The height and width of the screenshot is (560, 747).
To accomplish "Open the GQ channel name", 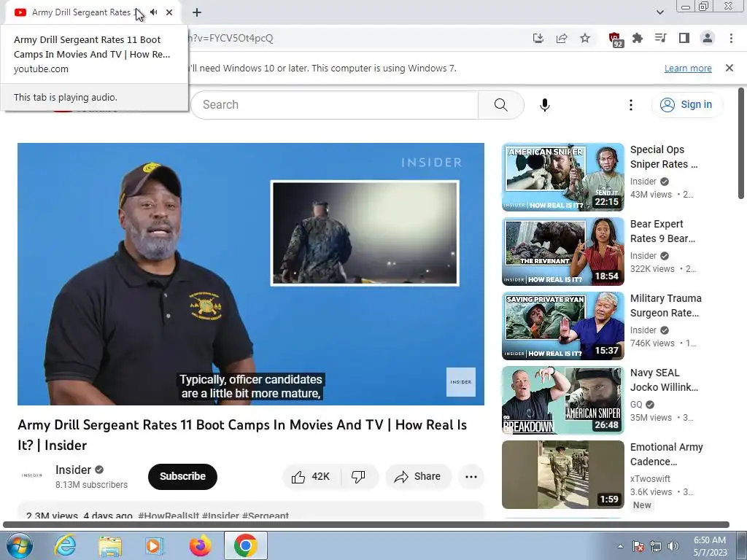I will (x=636, y=404).
